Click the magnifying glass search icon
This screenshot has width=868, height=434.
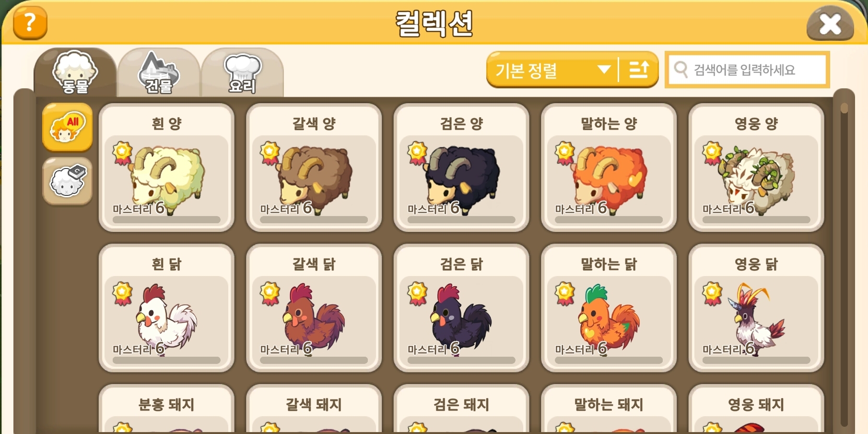coord(681,70)
